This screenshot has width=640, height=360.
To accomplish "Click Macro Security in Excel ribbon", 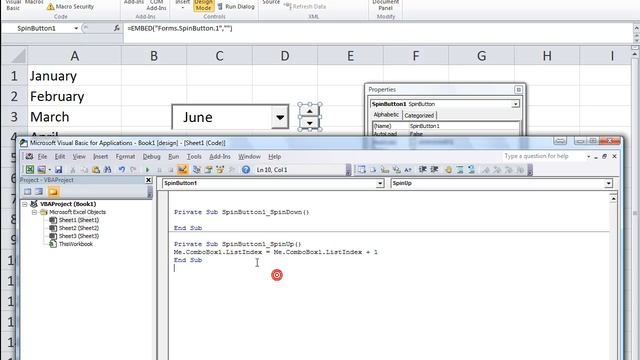I will [71, 7].
